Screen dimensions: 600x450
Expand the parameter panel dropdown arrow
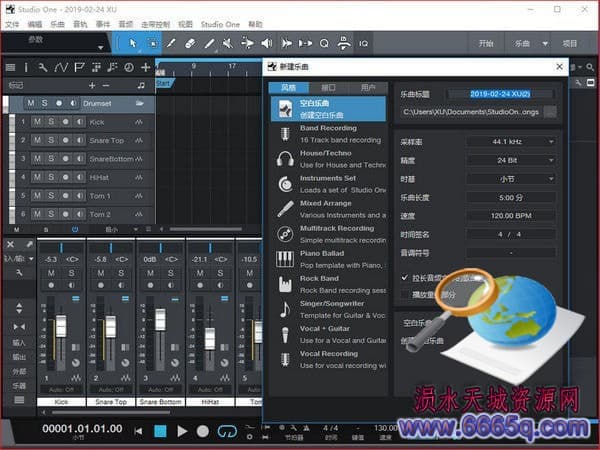click(101, 47)
